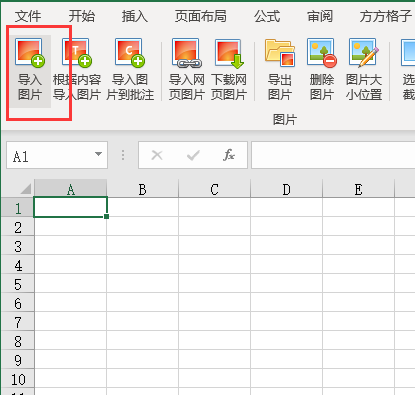415x395 pixels.
Task: Switch to the 审阅 tab
Action: point(320,16)
